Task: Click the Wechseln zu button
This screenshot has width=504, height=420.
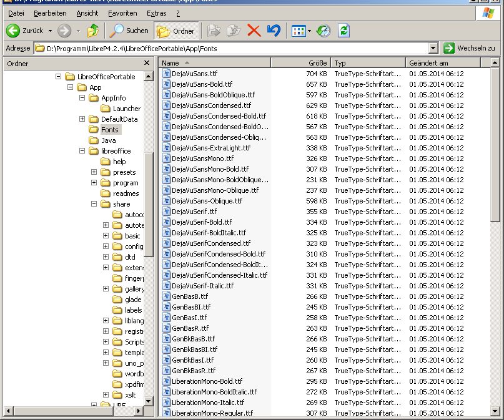Action: tap(469, 48)
